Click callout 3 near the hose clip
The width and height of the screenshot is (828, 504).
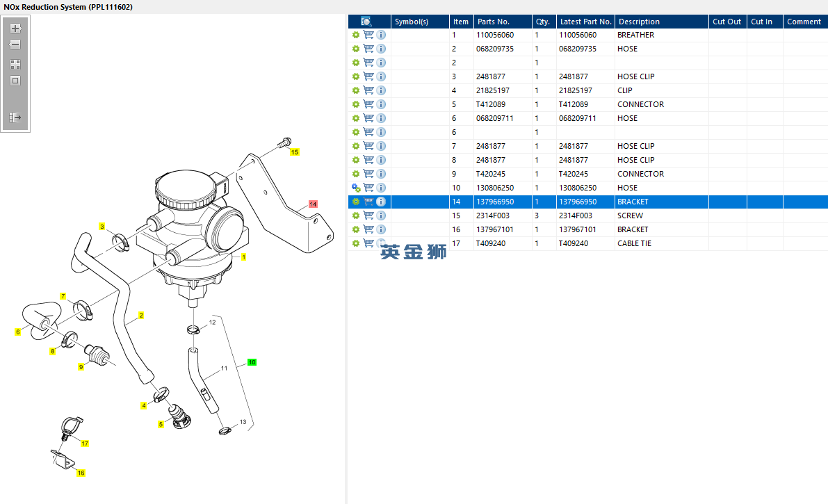pos(102,227)
